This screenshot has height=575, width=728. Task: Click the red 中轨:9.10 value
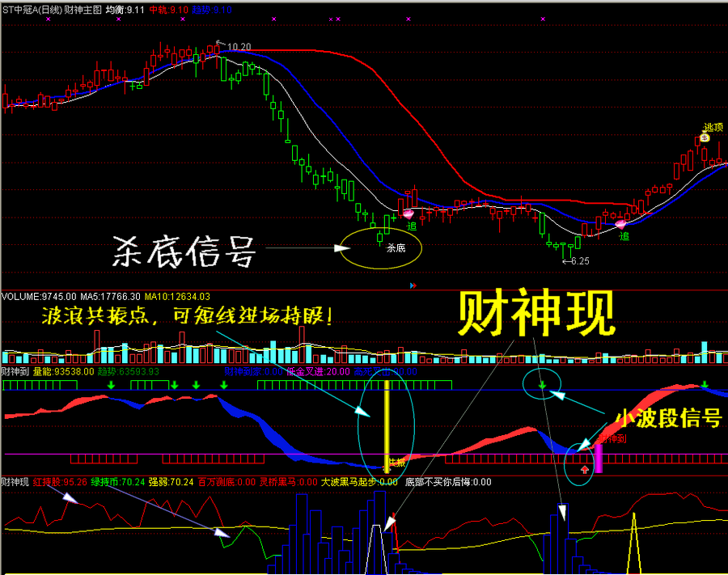(169, 10)
